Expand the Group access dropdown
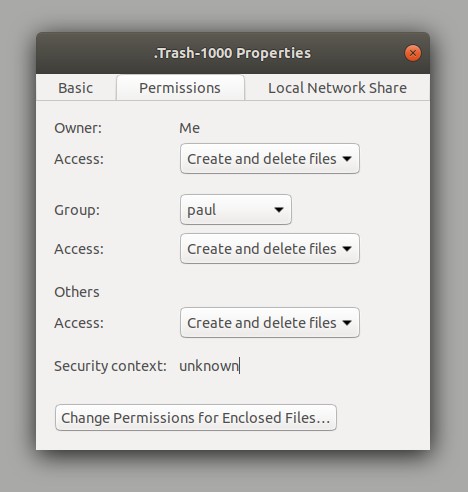 [270, 249]
